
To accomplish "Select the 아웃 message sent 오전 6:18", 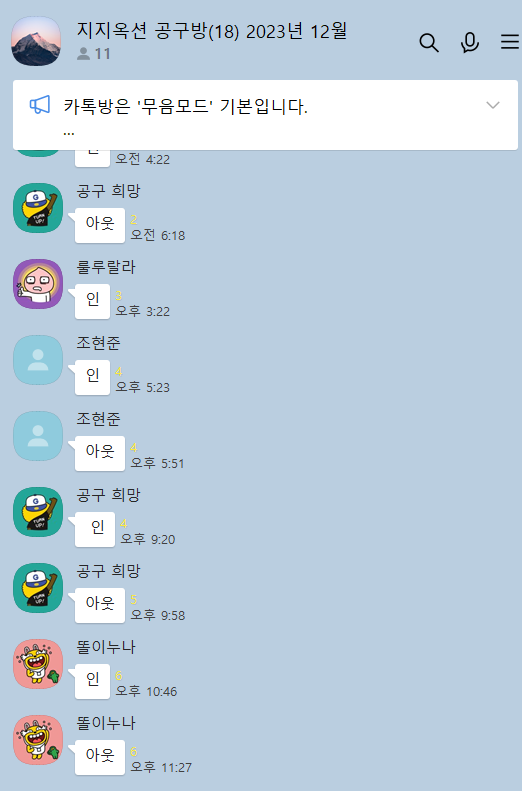I will tap(100, 225).
